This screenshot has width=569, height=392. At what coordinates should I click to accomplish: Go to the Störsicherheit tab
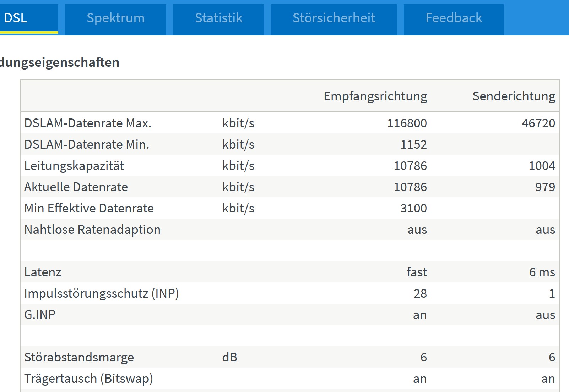tap(334, 19)
